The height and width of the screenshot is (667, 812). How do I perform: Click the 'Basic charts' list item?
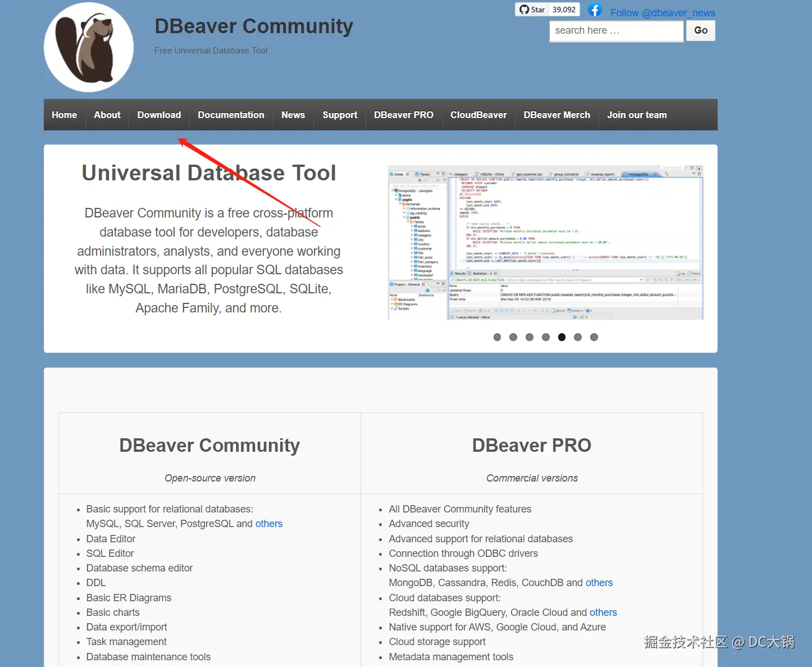[113, 612]
